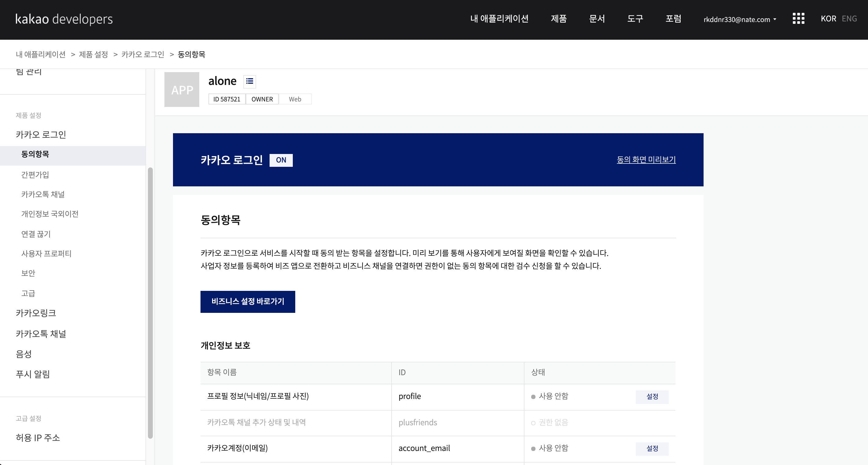Click 설정 for account_email row

tap(652, 449)
